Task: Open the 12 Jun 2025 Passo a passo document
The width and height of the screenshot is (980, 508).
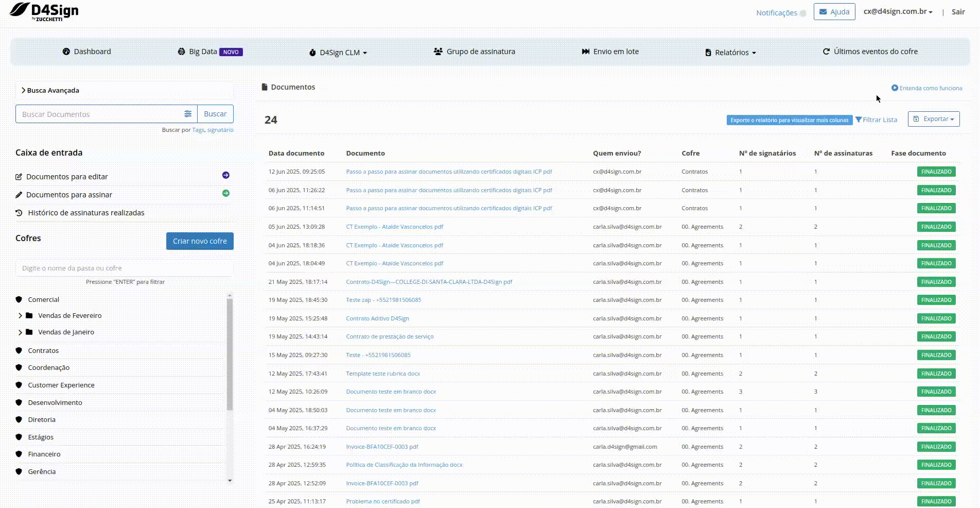Action: click(449, 172)
